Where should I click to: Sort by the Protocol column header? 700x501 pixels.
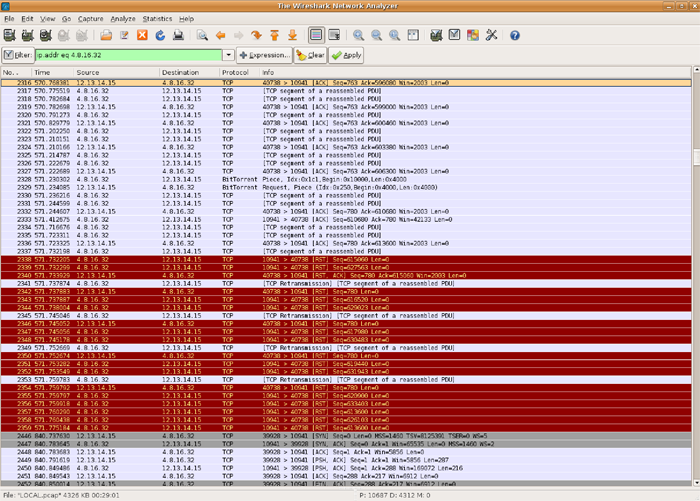[236, 73]
